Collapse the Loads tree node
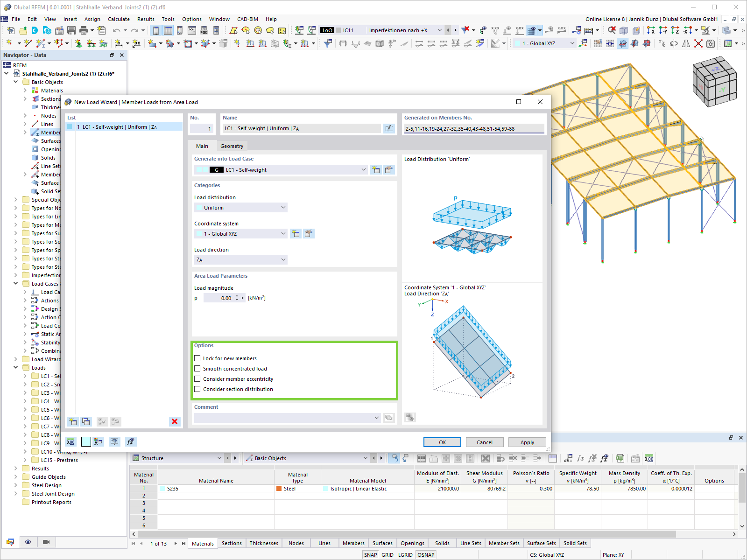The image size is (747, 560). coord(15,368)
